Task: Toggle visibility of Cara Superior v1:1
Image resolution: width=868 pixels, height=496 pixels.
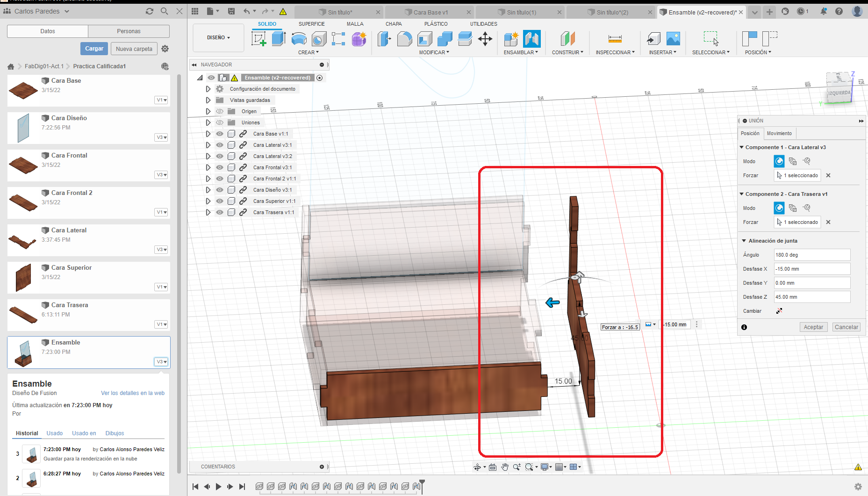Action: click(x=220, y=201)
